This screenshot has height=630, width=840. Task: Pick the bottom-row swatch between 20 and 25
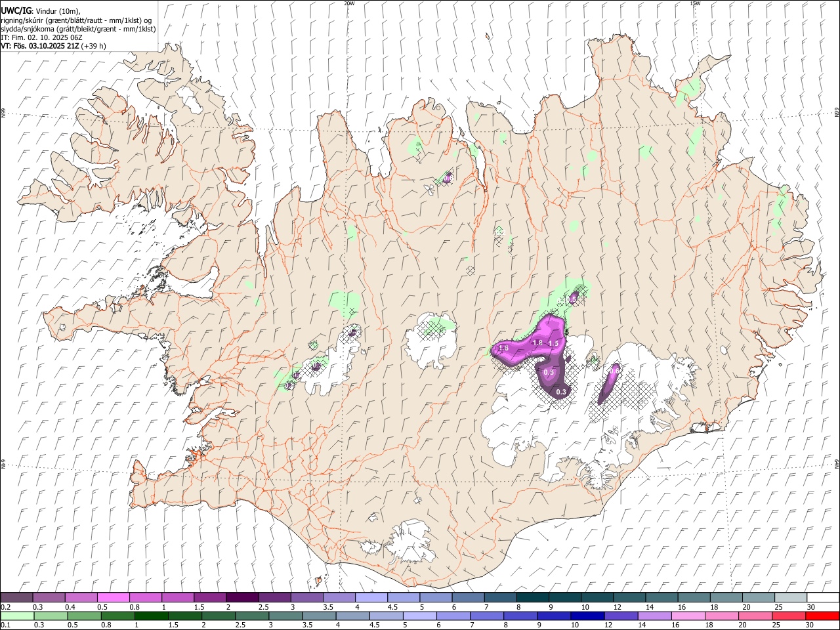[x=755, y=616]
